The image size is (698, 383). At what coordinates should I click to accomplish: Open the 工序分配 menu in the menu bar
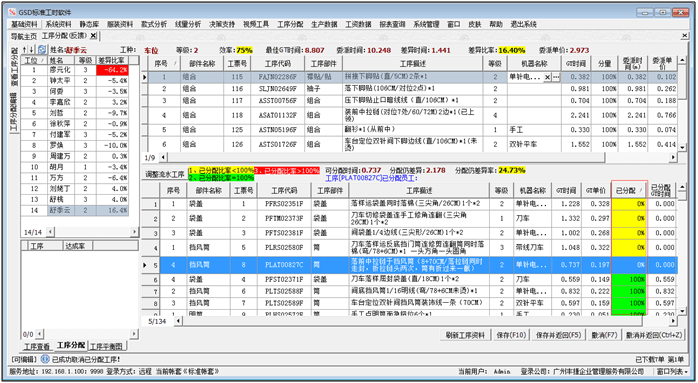click(x=290, y=24)
